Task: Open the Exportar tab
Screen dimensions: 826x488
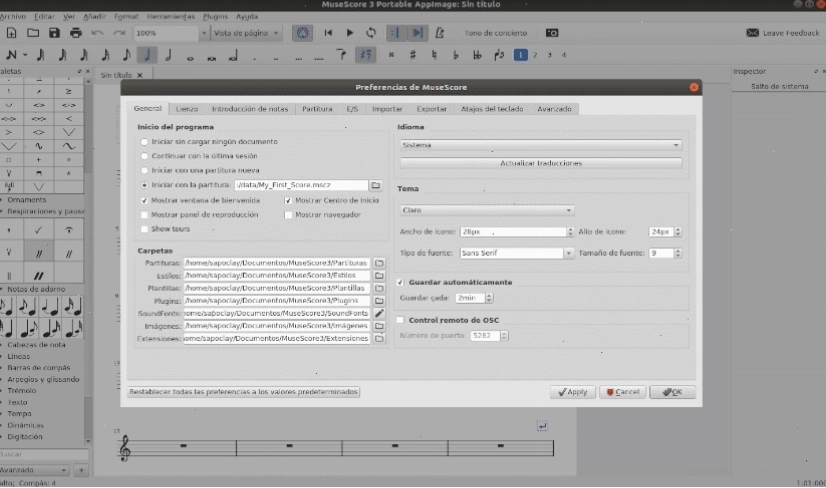Action: pyautogui.click(x=431, y=109)
